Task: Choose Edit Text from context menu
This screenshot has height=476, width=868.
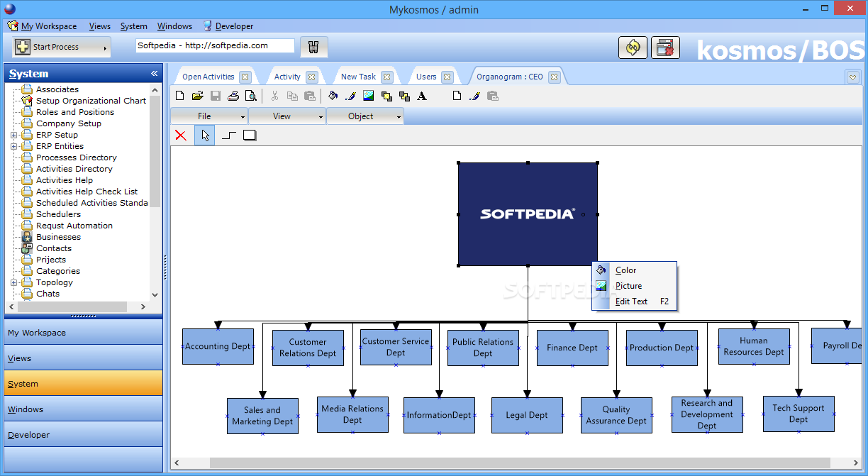Action: (x=634, y=301)
